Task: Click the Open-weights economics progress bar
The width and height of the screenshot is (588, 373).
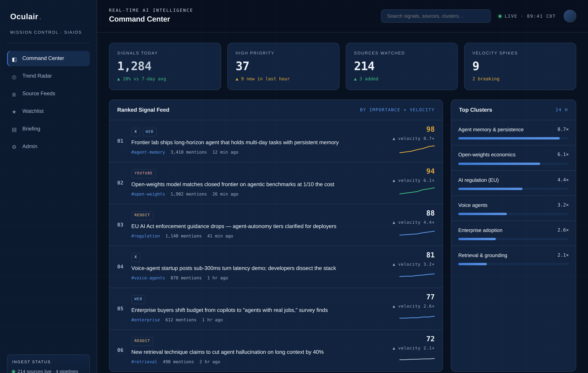Action: tap(513, 164)
